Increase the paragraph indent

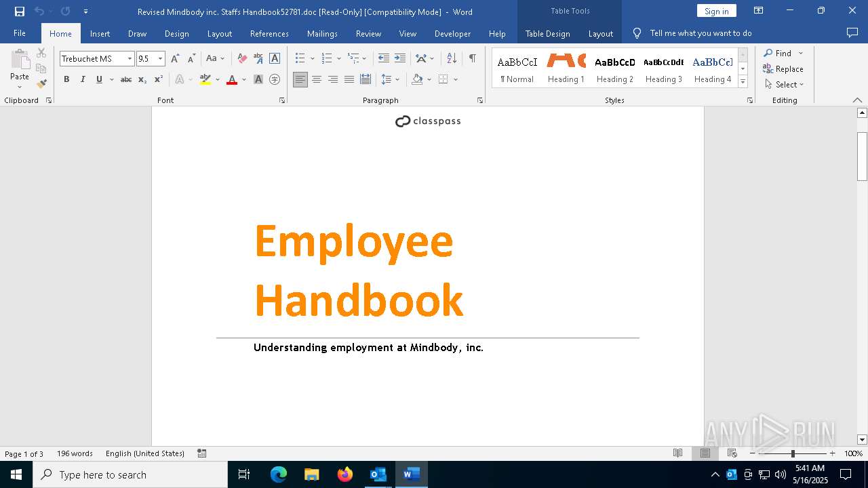[x=400, y=58]
